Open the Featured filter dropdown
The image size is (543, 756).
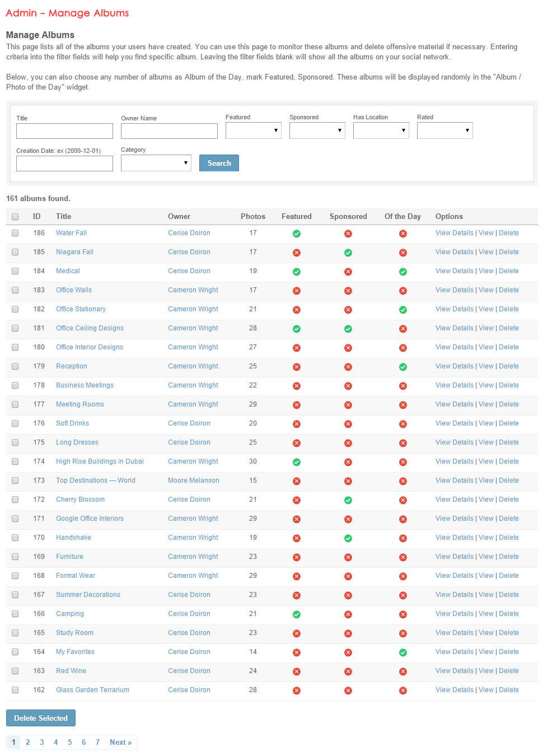tap(254, 130)
